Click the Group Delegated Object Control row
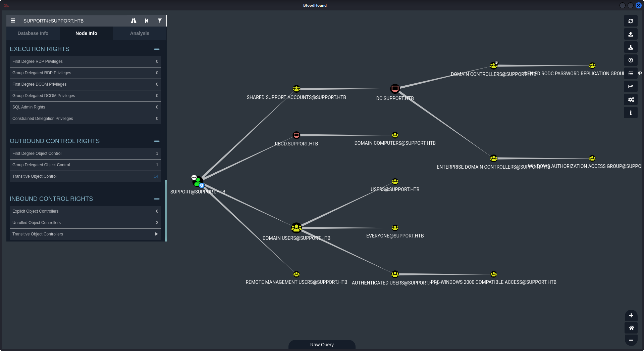Screen dimensions: 644x351 (85, 165)
